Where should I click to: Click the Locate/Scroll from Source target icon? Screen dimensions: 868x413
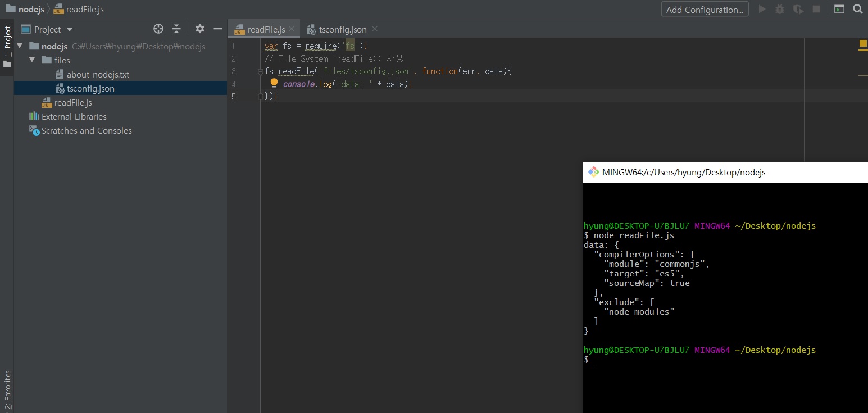pos(158,29)
